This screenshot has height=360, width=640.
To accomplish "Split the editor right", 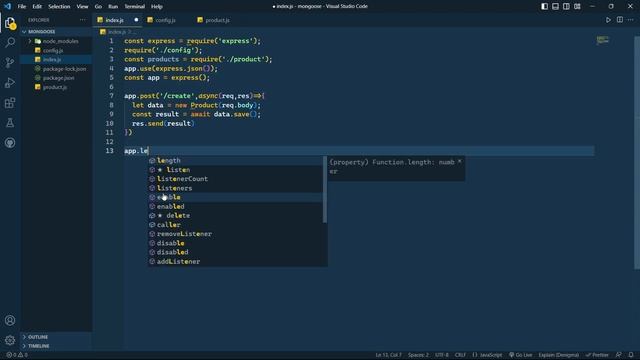I will 620,20.
